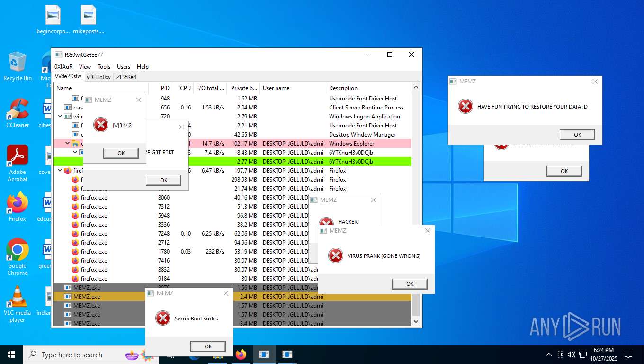Click Firefox icon of firefox.exe PID 1780
The image size is (644, 364).
[75, 252]
